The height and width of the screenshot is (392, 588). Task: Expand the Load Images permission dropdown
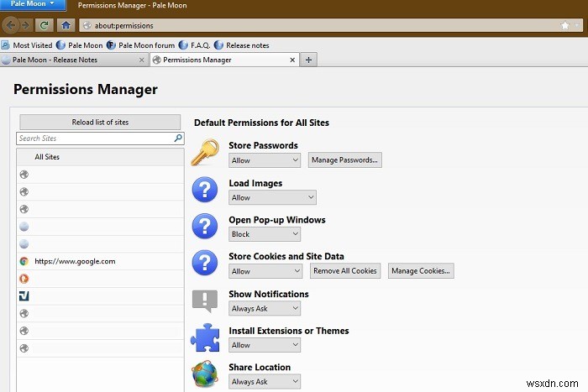tap(272, 198)
